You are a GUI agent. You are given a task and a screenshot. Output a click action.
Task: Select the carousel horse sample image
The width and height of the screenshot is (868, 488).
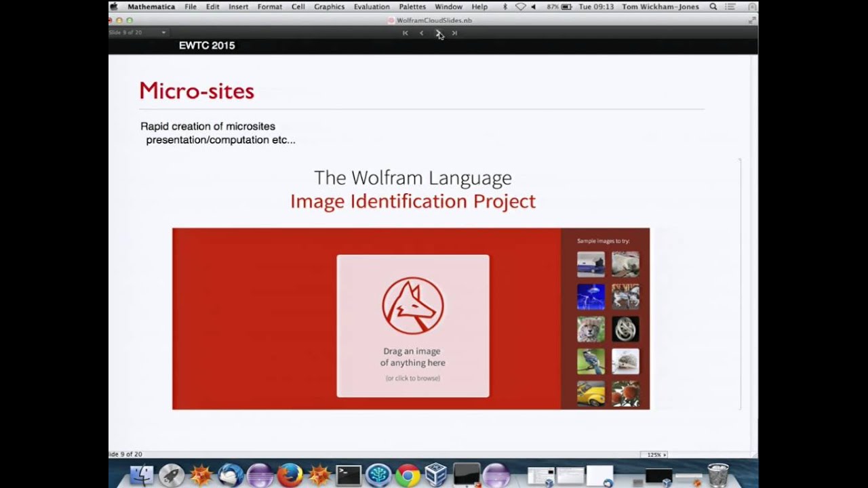pyautogui.click(x=625, y=297)
